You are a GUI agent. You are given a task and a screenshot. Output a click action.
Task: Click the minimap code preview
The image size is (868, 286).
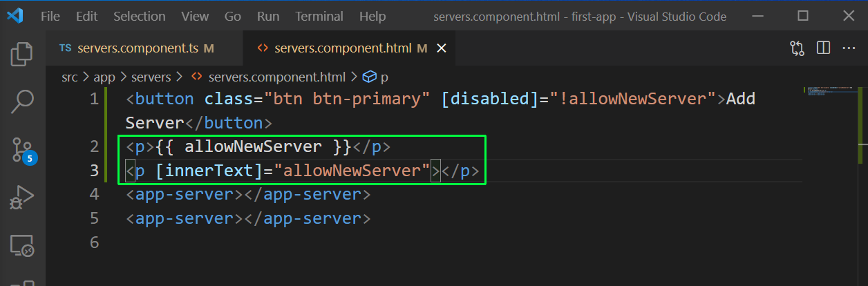(x=829, y=90)
